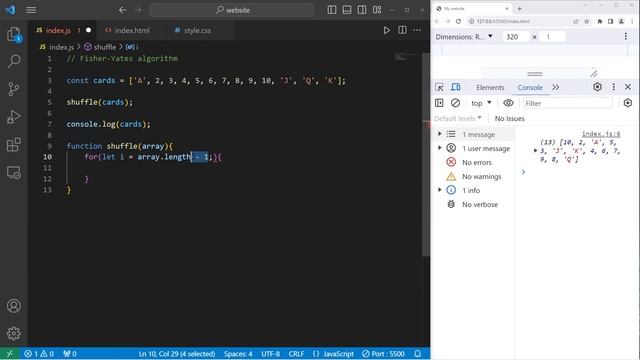Bookmark the page with the star icon

coord(587,21)
